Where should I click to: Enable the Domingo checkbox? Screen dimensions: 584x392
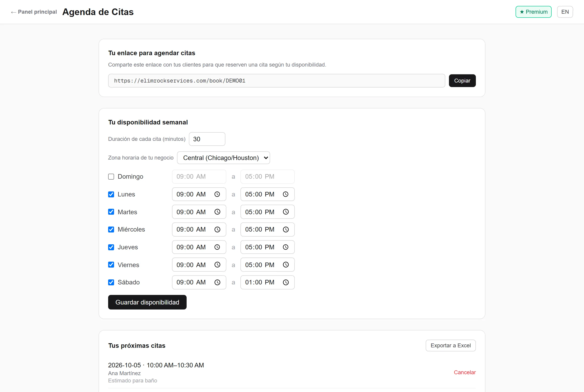[x=111, y=176]
